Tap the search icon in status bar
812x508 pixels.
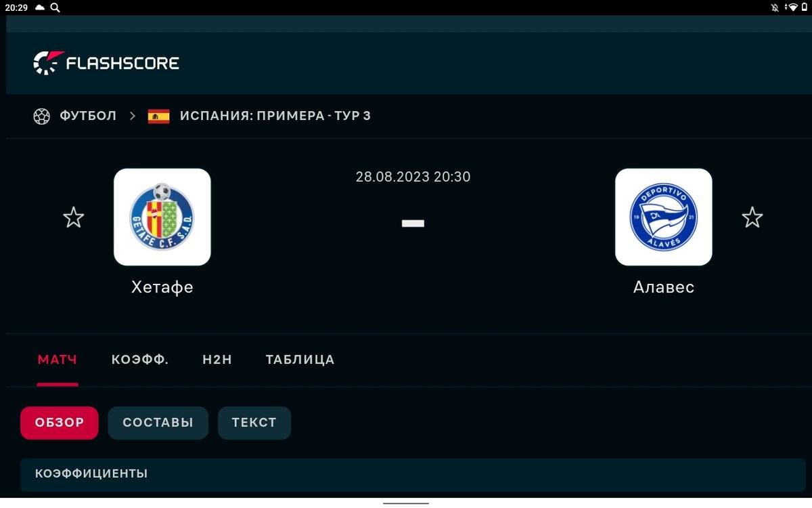55,7
